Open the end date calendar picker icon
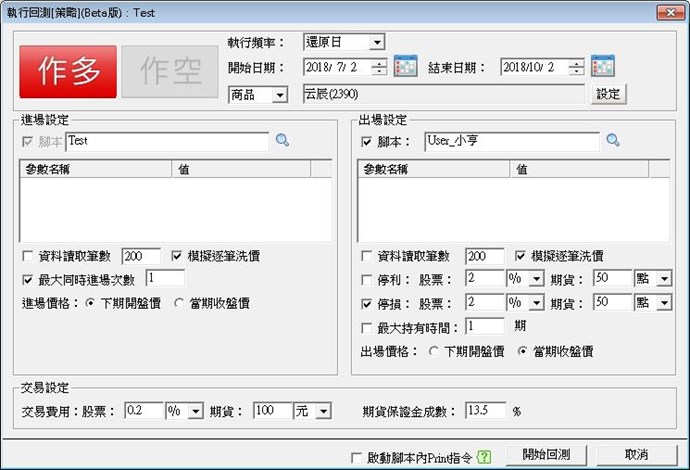The height and width of the screenshot is (470, 690). 602,68
